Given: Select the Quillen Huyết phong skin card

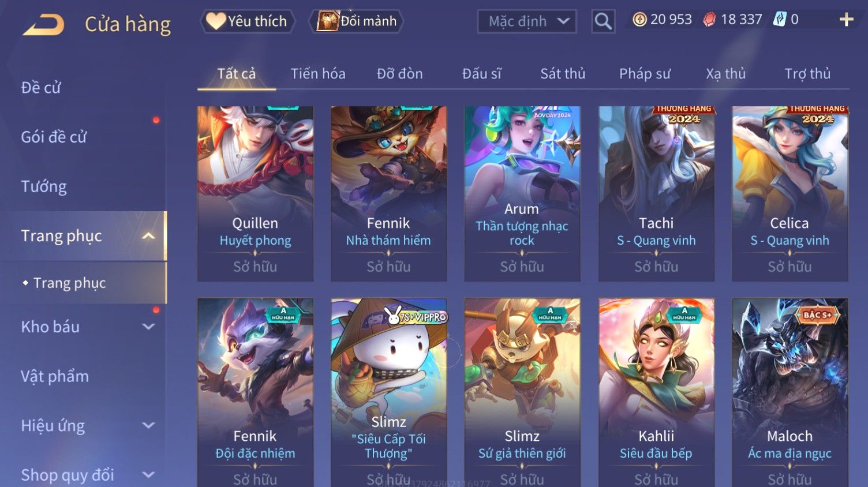Looking at the screenshot, I should 255,194.
